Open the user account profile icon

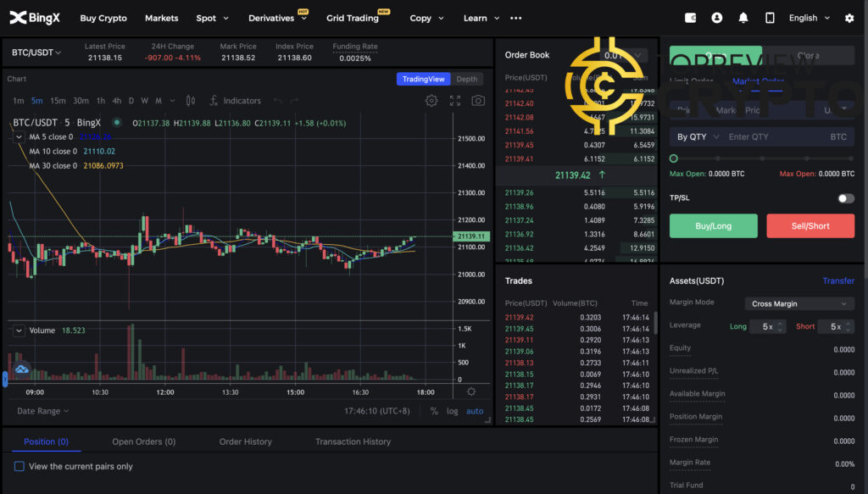click(717, 18)
